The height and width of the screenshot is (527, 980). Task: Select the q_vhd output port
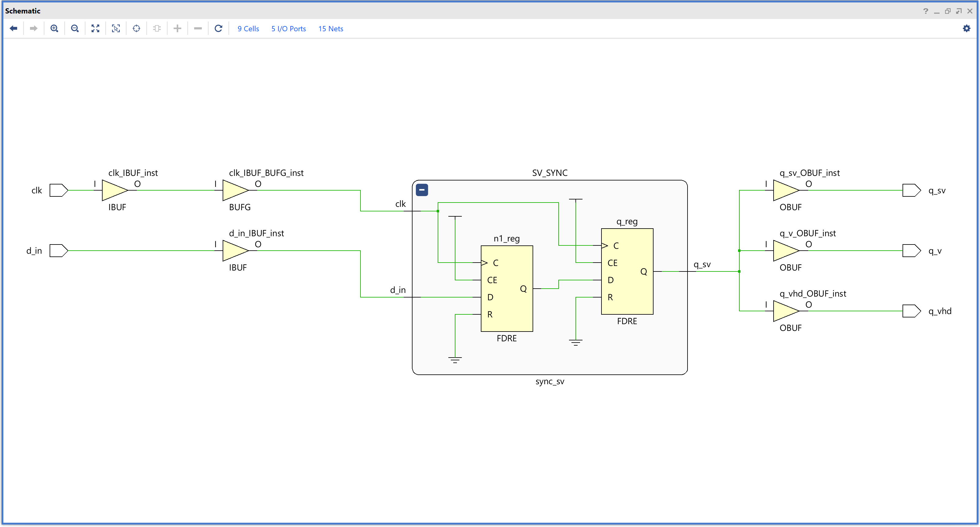pyautogui.click(x=911, y=311)
